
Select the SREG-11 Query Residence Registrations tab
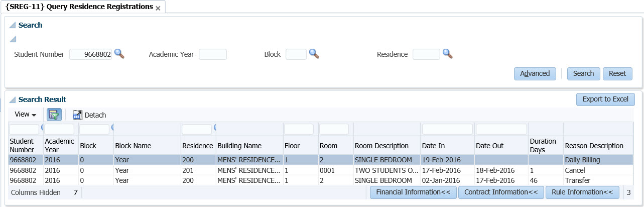pyautogui.click(x=79, y=7)
